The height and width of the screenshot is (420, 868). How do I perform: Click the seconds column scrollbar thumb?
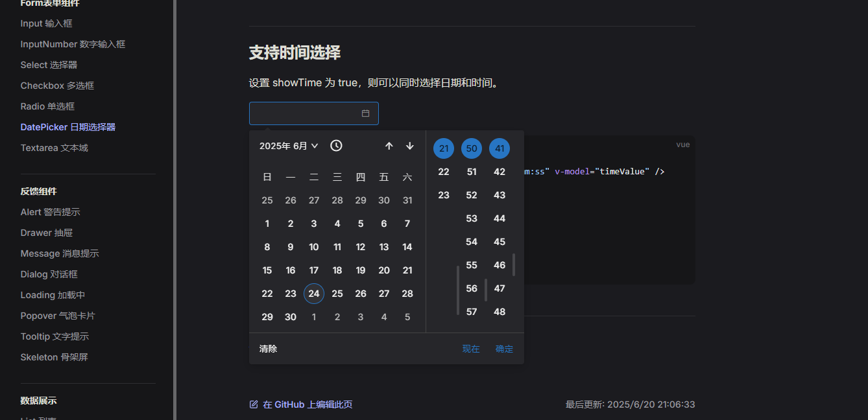point(514,264)
